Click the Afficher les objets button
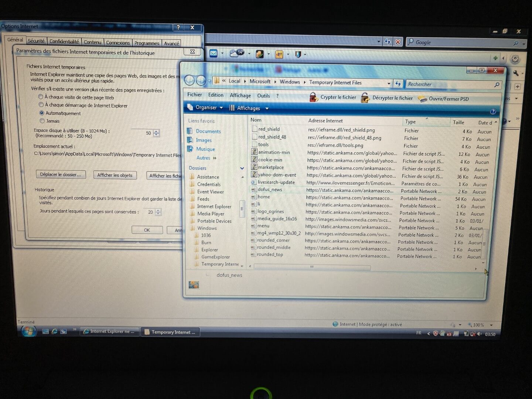Viewport: 532px width, 399px height. (x=115, y=175)
